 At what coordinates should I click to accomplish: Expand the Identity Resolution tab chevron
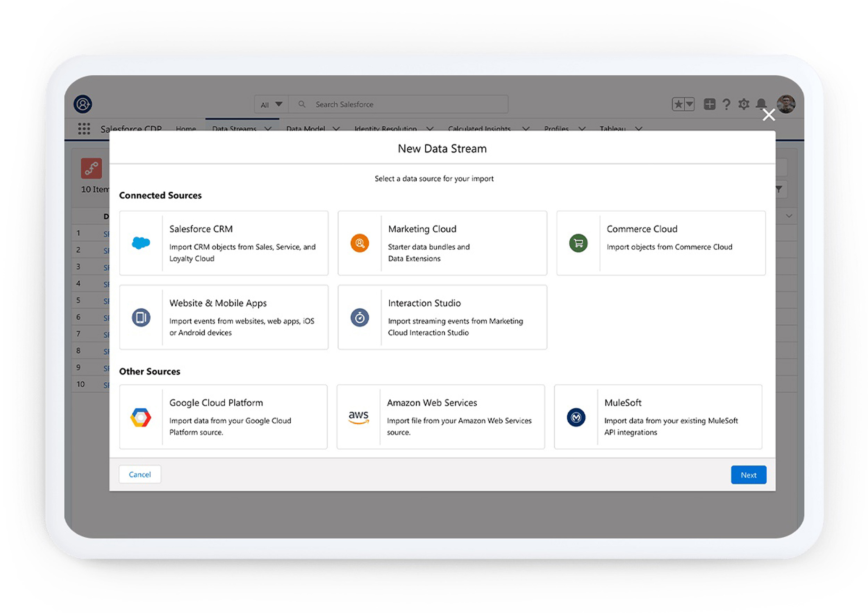pyautogui.click(x=430, y=129)
